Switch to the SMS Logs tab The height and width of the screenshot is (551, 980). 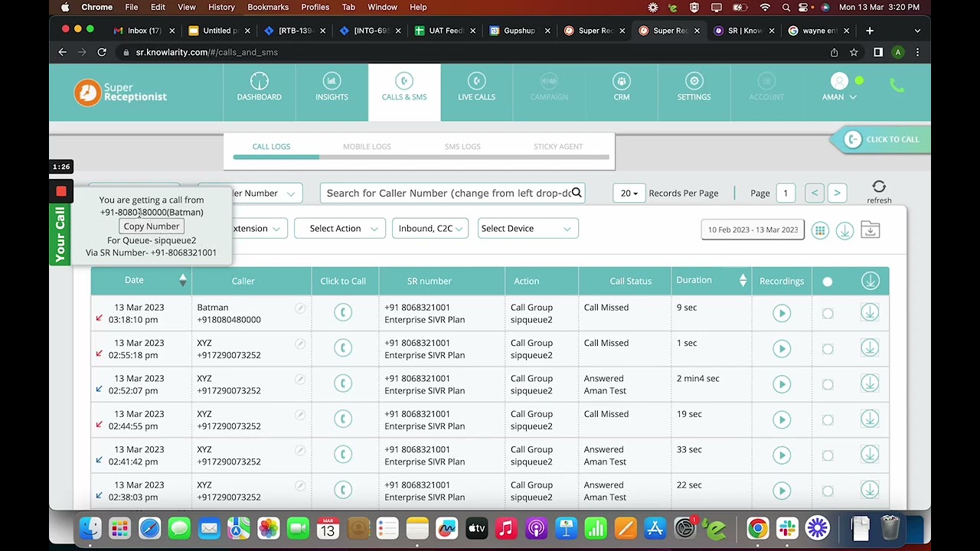coord(462,146)
